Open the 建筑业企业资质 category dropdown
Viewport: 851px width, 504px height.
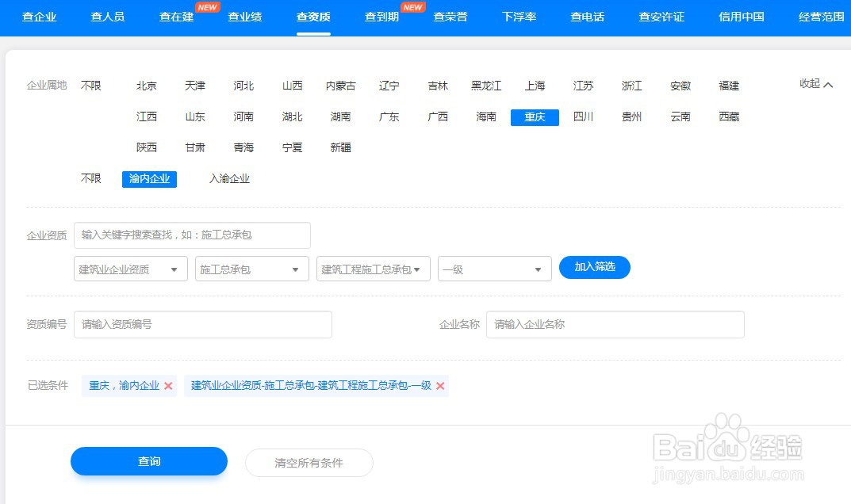coord(129,269)
